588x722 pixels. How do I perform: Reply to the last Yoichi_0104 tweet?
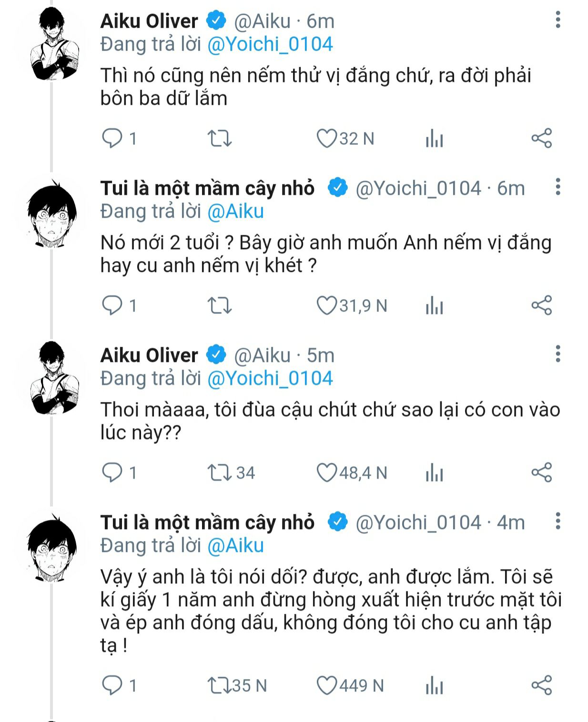pyautogui.click(x=112, y=685)
